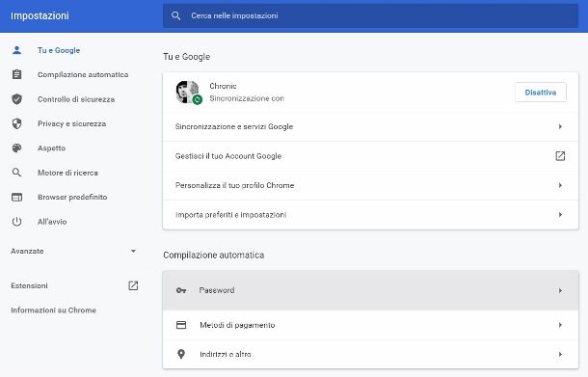Go to All'avvio in the sidebar
Viewport: 588px width, 377px height.
[52, 222]
